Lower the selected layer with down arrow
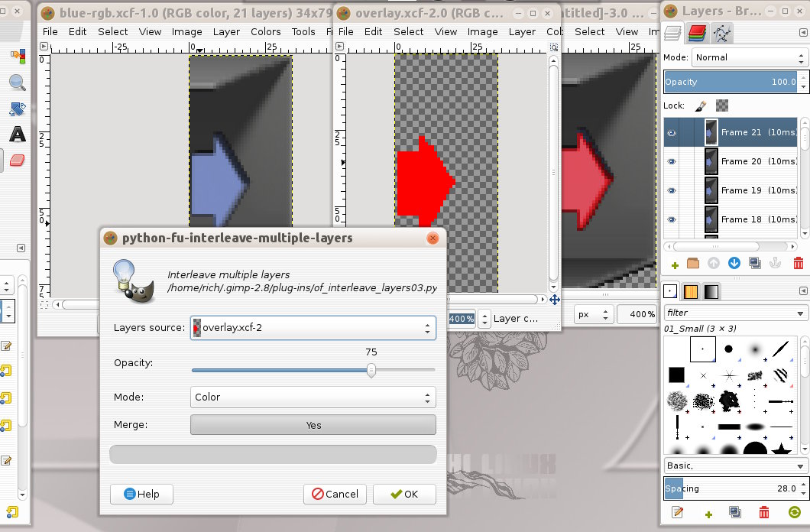 [x=734, y=264]
